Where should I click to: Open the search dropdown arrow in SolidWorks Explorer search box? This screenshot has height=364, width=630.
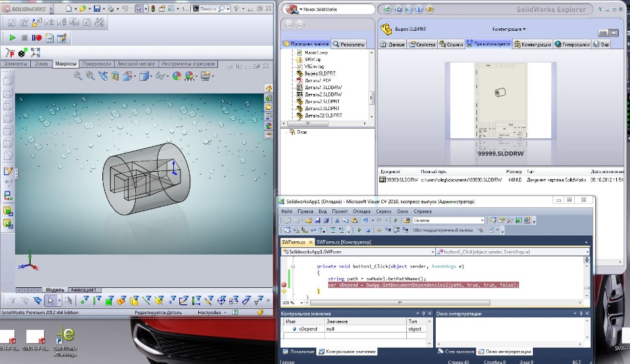coord(301,9)
